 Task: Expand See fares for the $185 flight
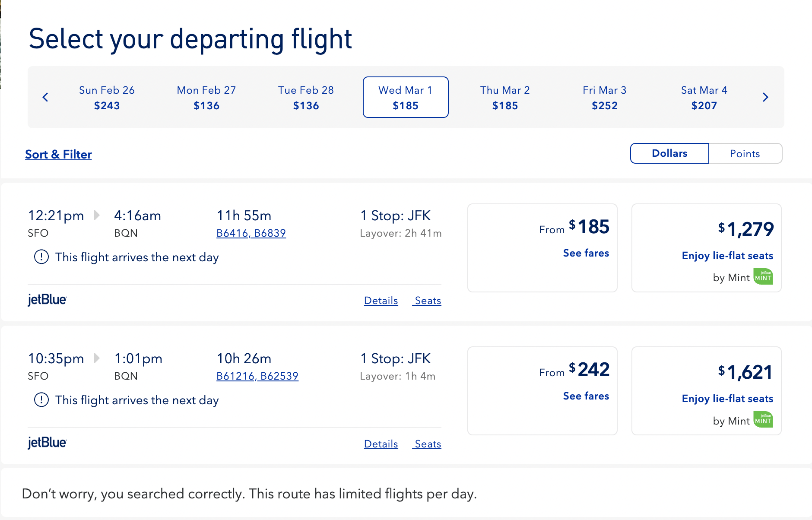(x=586, y=253)
